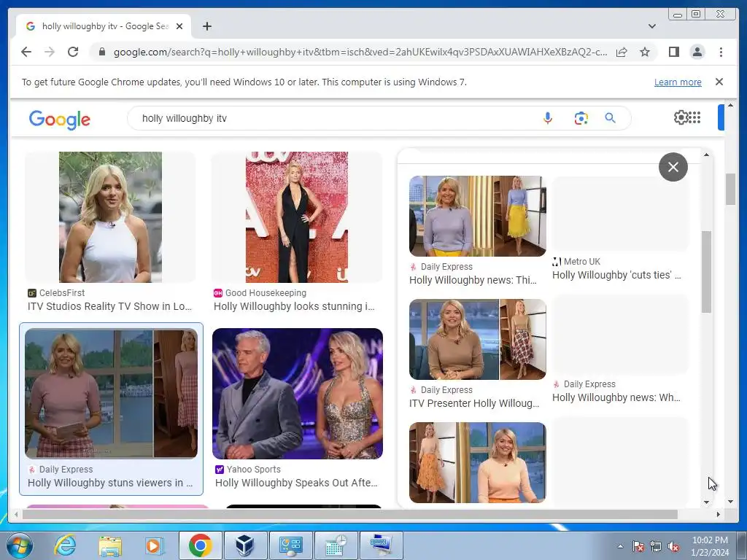Share this page icon in address bar
The image size is (747, 560).
click(x=622, y=52)
